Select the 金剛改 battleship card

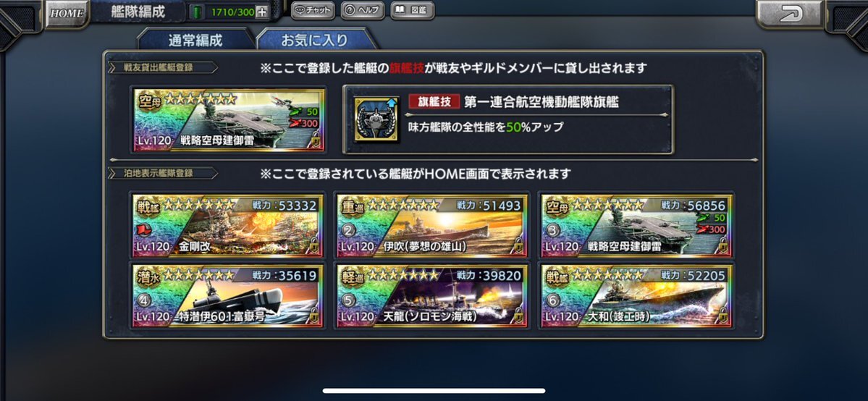click(227, 225)
